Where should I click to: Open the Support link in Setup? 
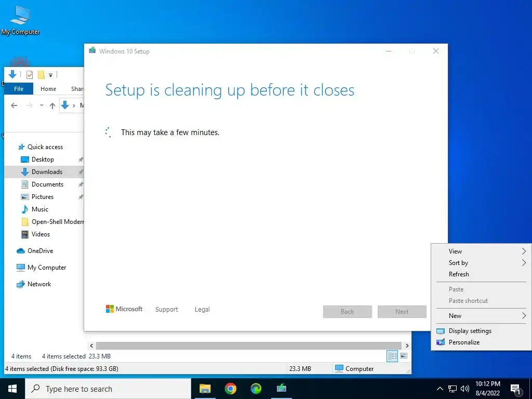[167, 310]
